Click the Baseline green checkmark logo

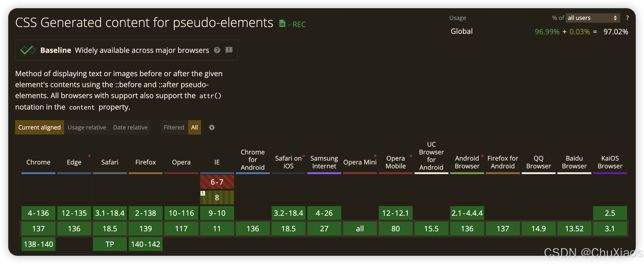click(28, 50)
